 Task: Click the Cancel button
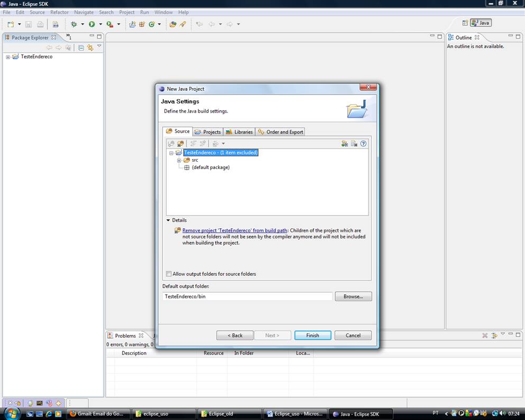point(353,335)
